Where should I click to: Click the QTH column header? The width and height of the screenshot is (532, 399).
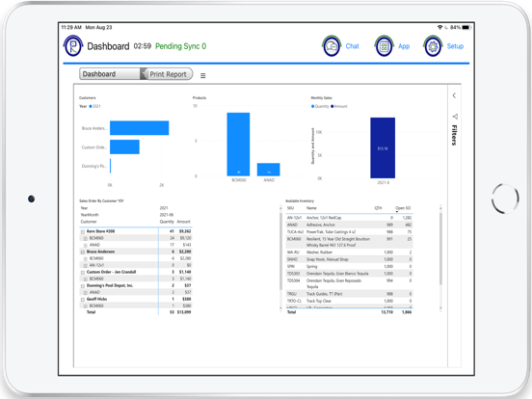pos(378,208)
